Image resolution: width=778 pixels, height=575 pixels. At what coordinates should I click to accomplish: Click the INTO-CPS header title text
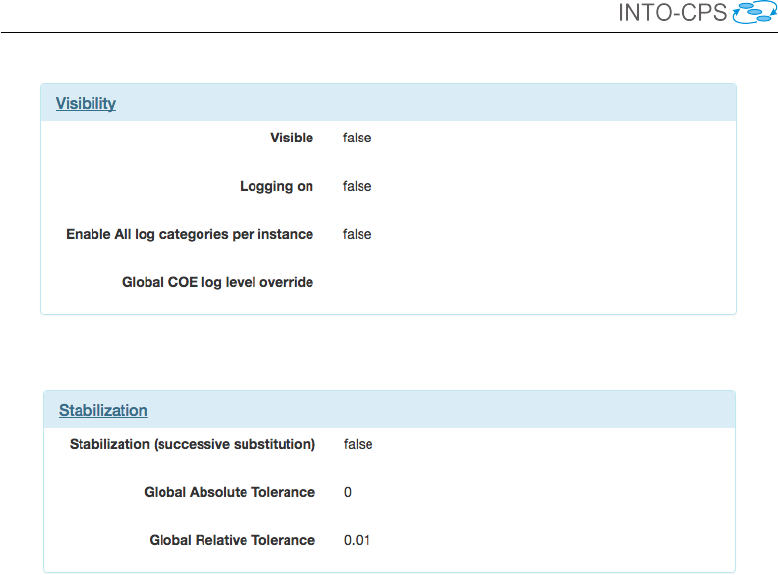(x=672, y=13)
